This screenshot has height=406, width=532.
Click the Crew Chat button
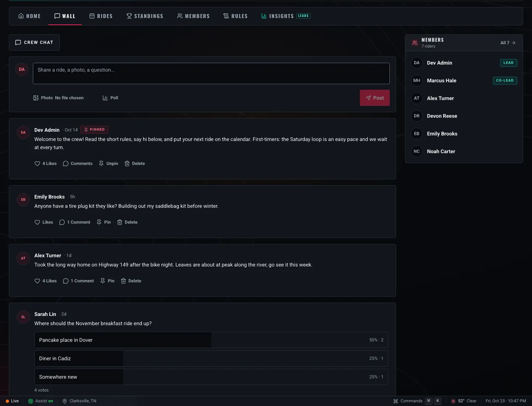pyautogui.click(x=34, y=42)
